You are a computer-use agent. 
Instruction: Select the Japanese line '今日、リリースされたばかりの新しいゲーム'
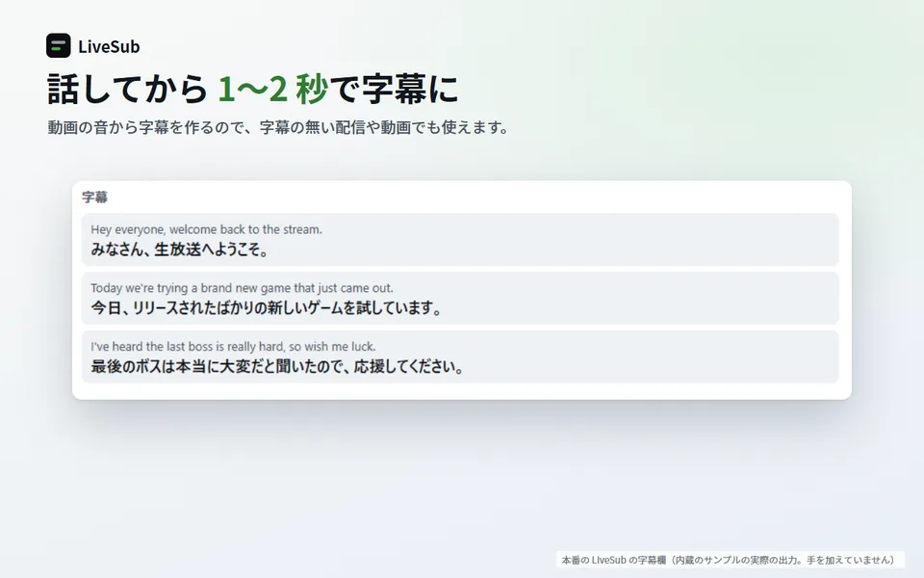click(267, 308)
